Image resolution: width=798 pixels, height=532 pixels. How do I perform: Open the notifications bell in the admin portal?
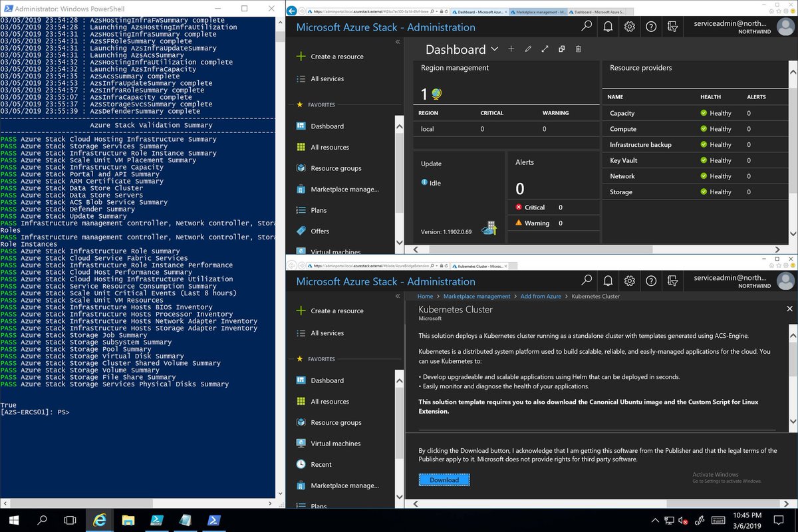click(x=608, y=27)
